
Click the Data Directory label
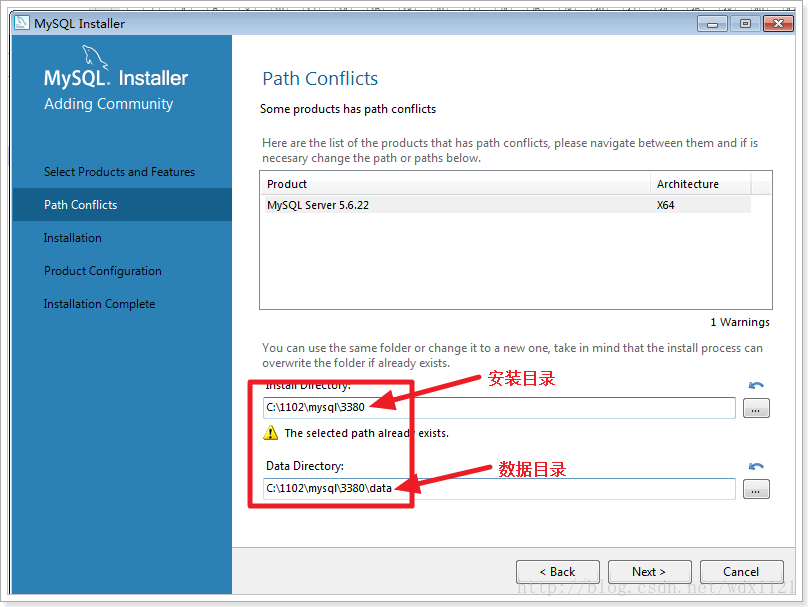pos(305,466)
